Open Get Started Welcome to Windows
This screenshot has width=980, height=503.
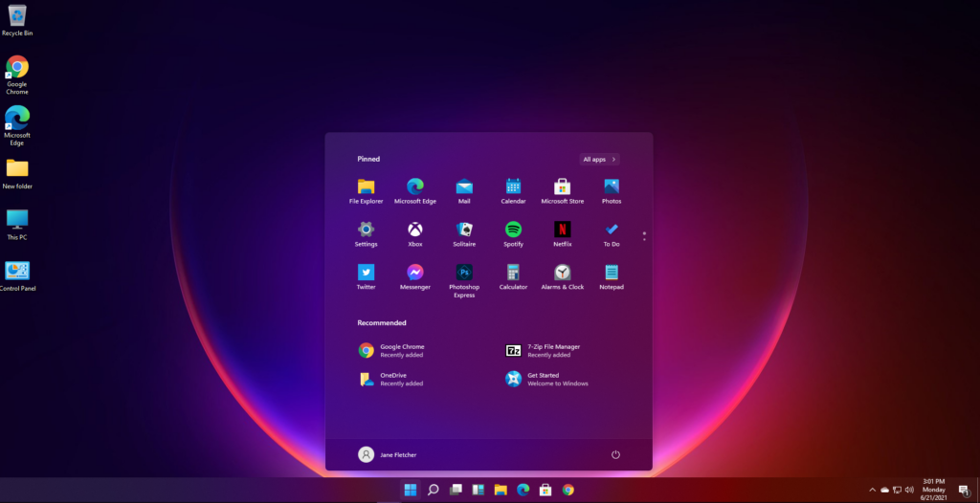pyautogui.click(x=546, y=380)
